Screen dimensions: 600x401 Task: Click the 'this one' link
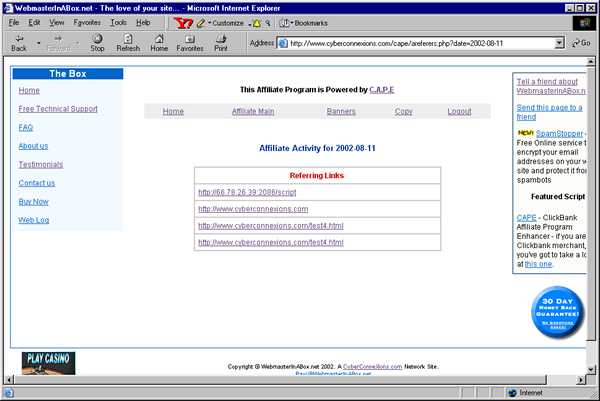(538, 264)
